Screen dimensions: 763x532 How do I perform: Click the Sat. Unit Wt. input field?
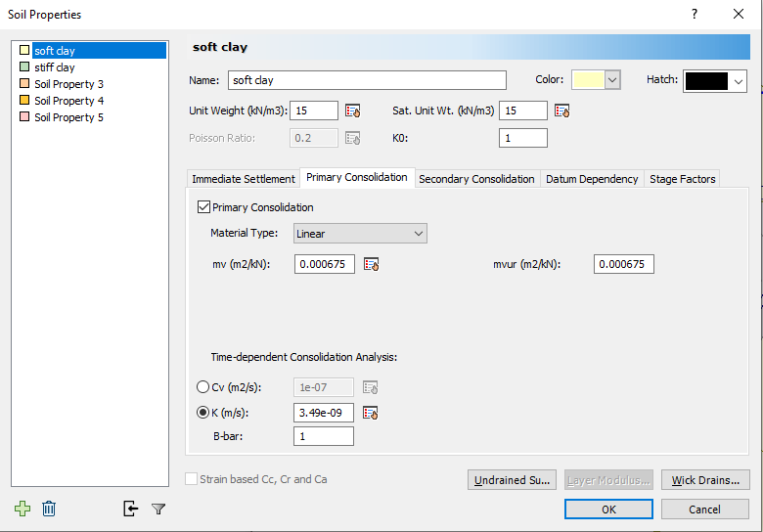[x=523, y=111]
